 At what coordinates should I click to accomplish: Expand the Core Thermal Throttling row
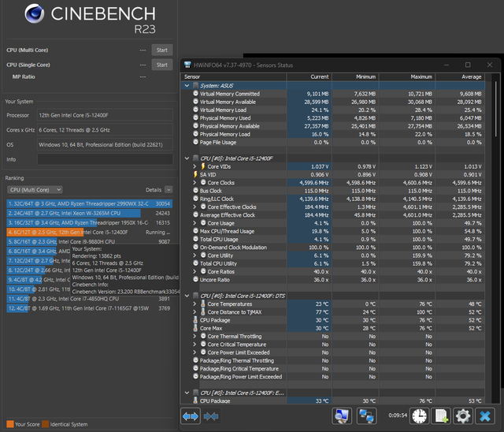(195, 336)
